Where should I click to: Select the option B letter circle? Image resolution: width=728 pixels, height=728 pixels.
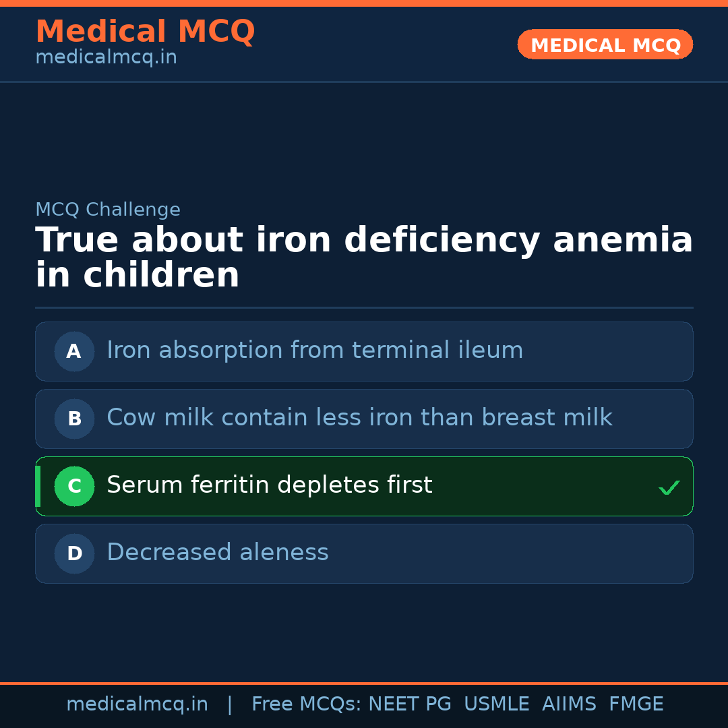coord(74,419)
